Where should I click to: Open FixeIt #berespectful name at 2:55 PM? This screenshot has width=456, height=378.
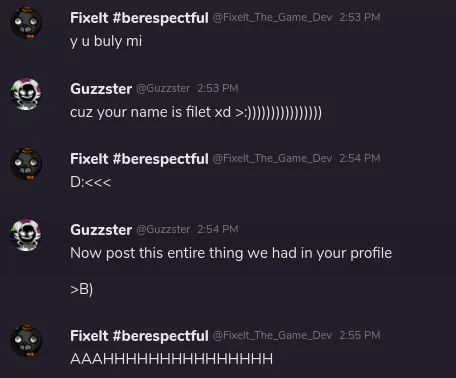tap(139, 336)
